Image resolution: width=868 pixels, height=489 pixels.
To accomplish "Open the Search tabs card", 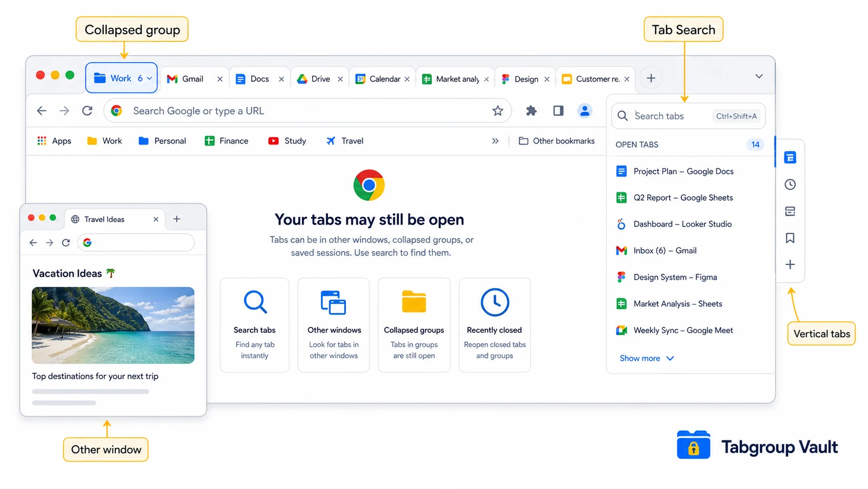I will [254, 325].
